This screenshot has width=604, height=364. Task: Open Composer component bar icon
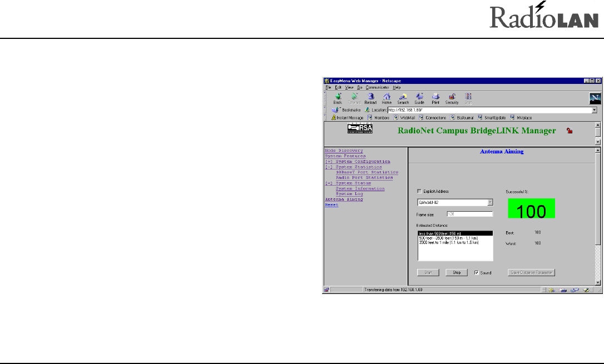(x=586, y=290)
